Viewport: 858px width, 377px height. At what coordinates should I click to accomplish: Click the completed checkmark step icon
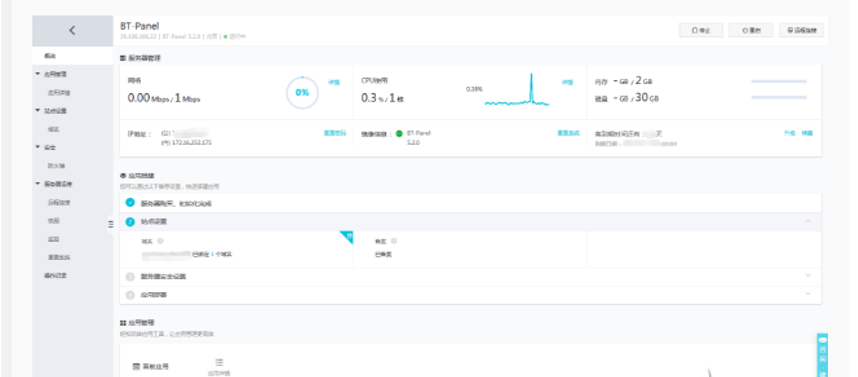[130, 202]
